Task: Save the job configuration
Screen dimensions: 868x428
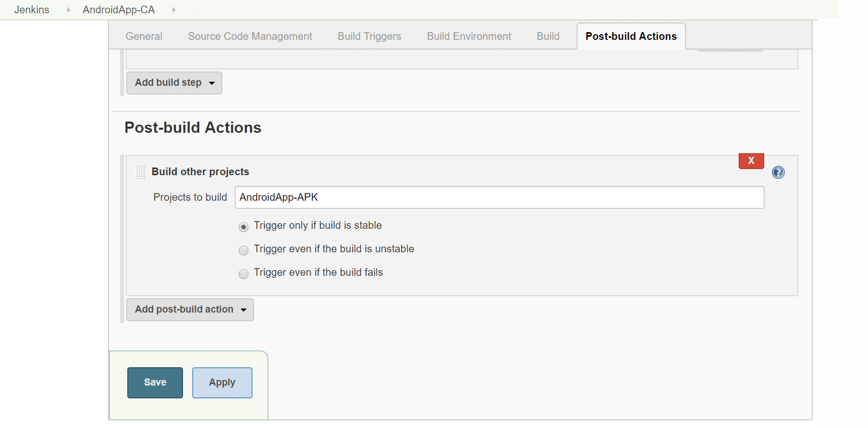Action: point(155,383)
